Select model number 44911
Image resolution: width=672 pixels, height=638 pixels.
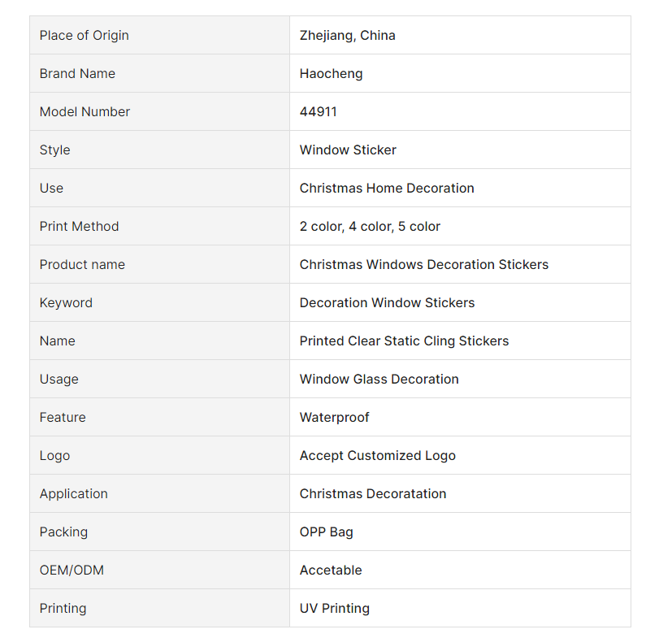[318, 112]
